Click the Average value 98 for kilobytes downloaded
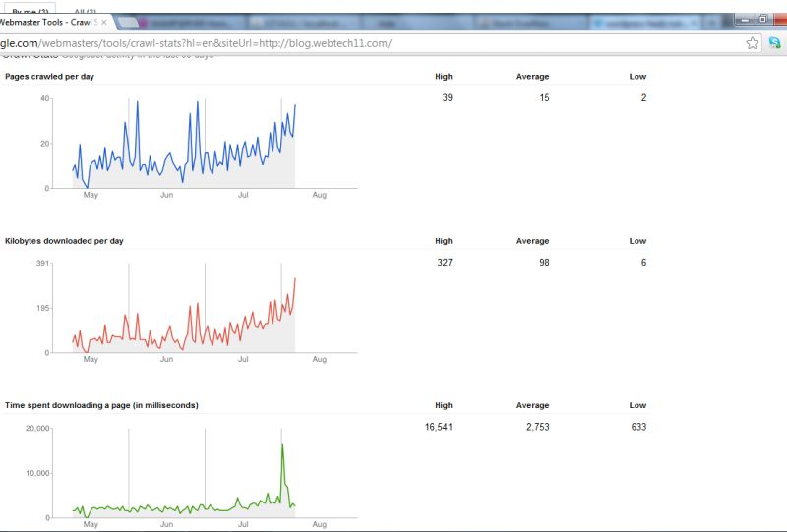787x532 pixels. 545,262
